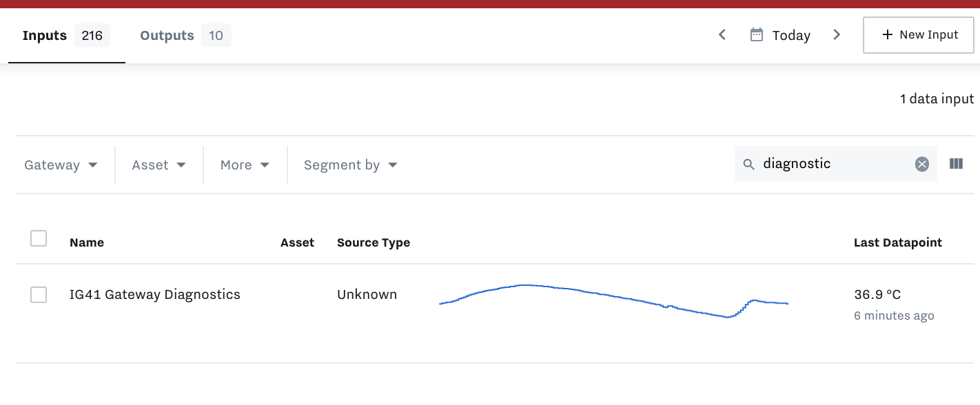Image resolution: width=980 pixels, height=405 pixels.
Task: Expand the Asset filter dropdown
Action: (x=159, y=165)
